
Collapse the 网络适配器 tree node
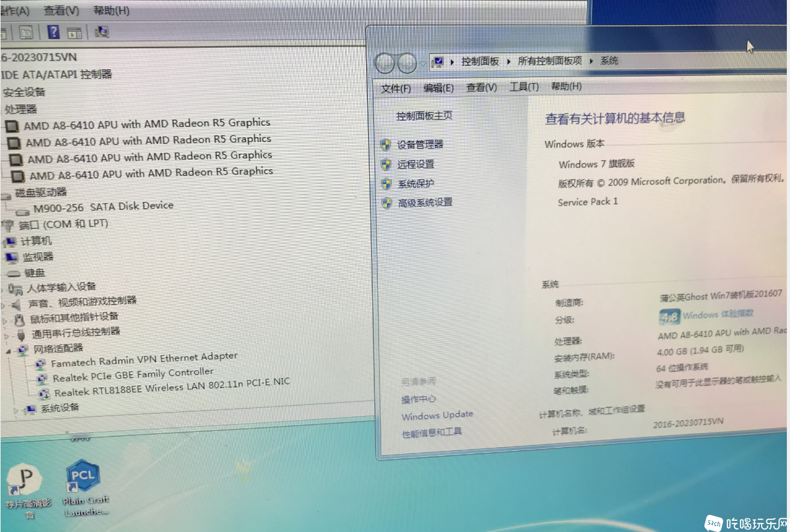click(9, 351)
